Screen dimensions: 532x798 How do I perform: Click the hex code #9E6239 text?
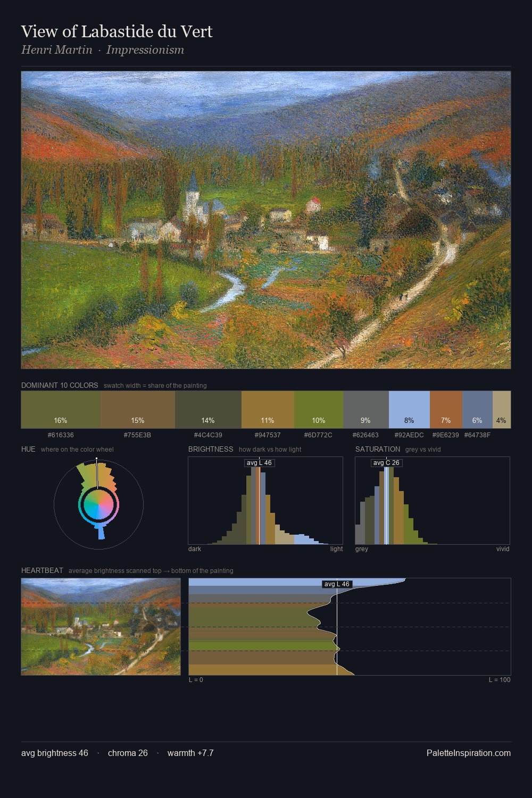(446, 435)
